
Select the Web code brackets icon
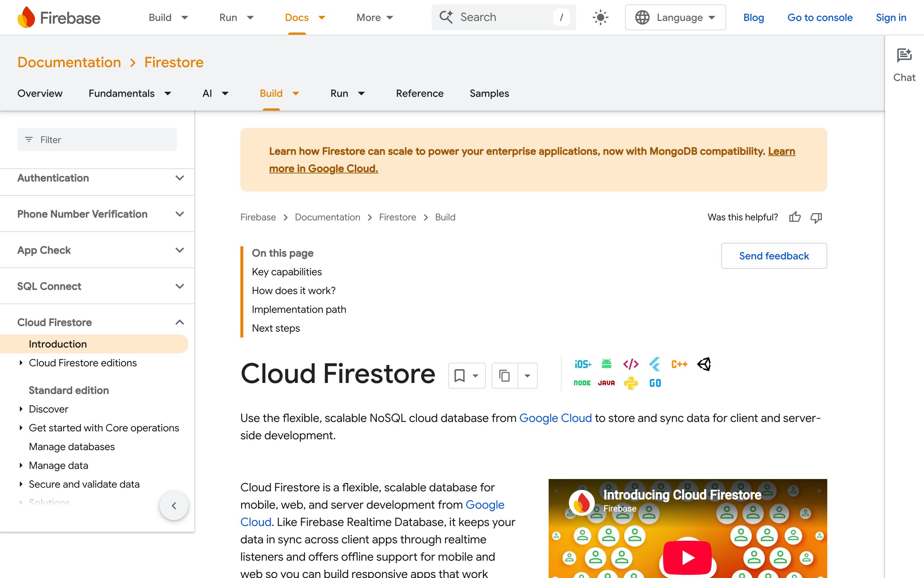631,364
